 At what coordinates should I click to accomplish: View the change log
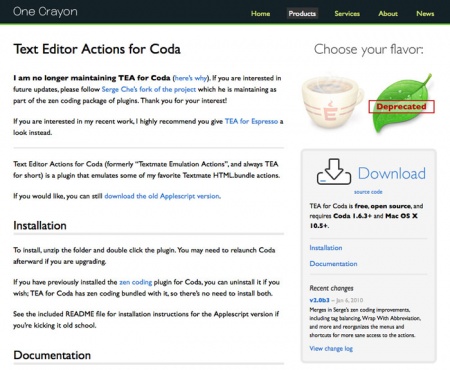pos(331,349)
